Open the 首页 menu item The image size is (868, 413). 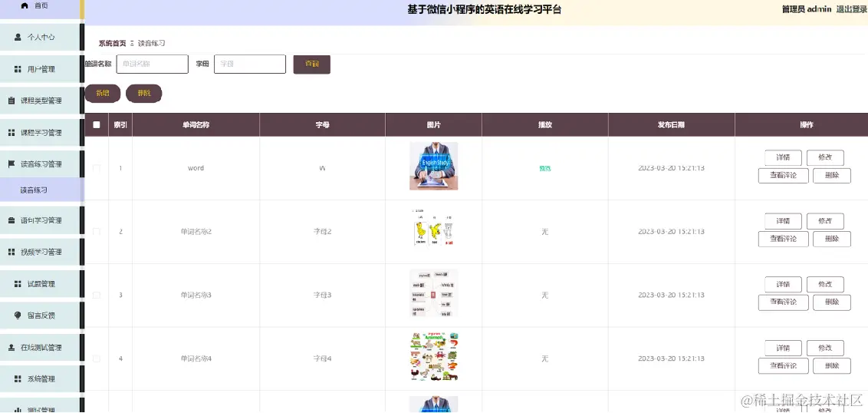pyautogui.click(x=40, y=8)
